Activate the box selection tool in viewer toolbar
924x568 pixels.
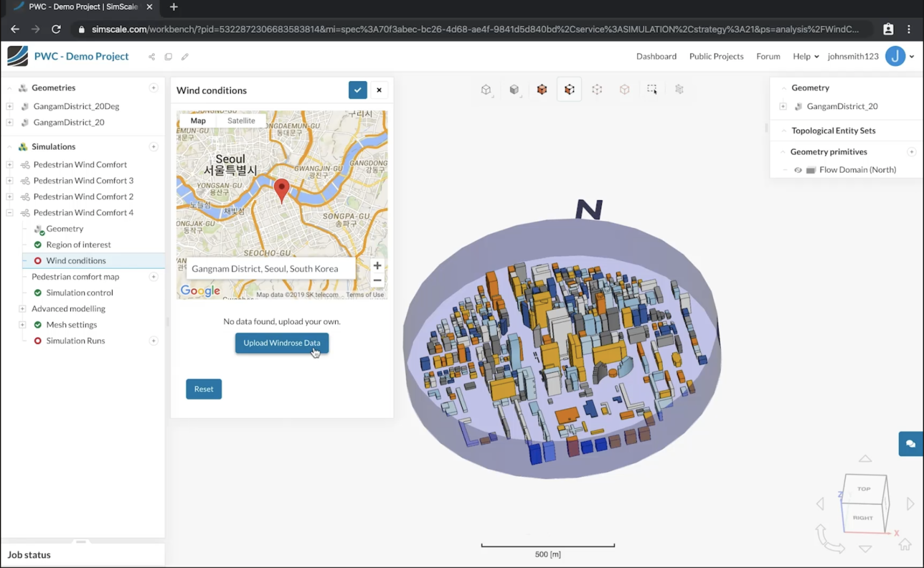pos(652,89)
